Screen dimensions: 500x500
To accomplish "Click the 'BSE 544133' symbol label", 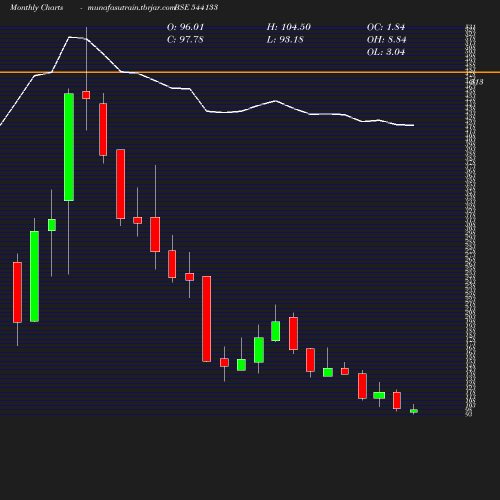I will coord(196,7).
